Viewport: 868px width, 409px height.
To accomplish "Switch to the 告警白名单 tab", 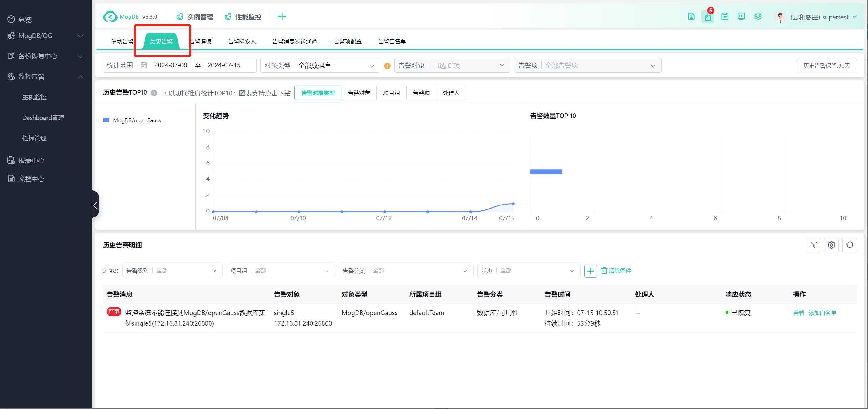I will (392, 41).
